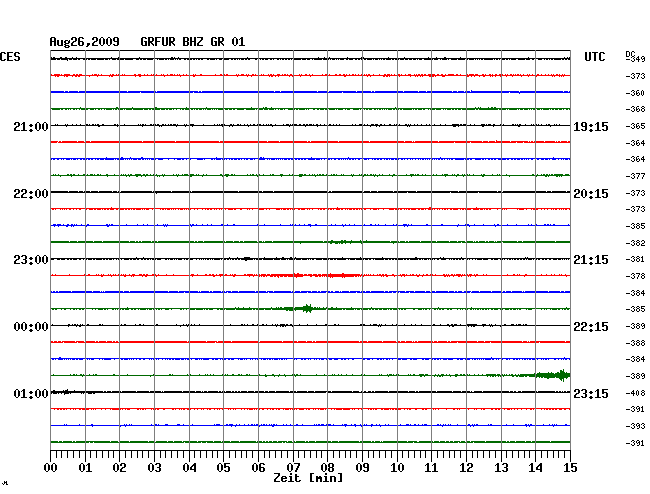Click the DC offset value -377
Image resolution: width=650 pixels, height=494 pixels.
click(x=635, y=176)
